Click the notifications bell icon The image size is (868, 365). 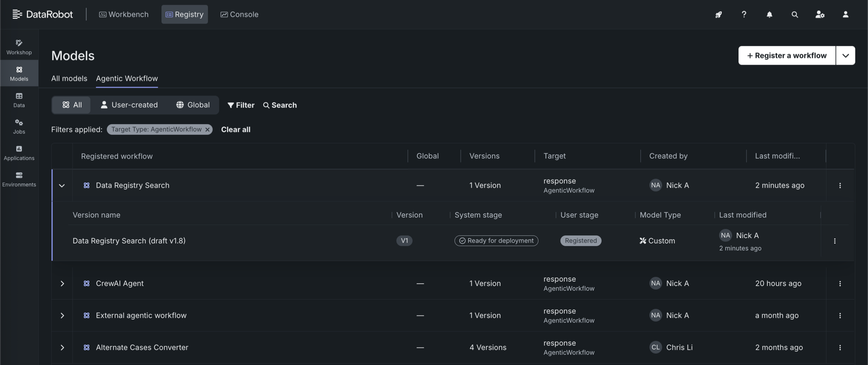click(769, 14)
